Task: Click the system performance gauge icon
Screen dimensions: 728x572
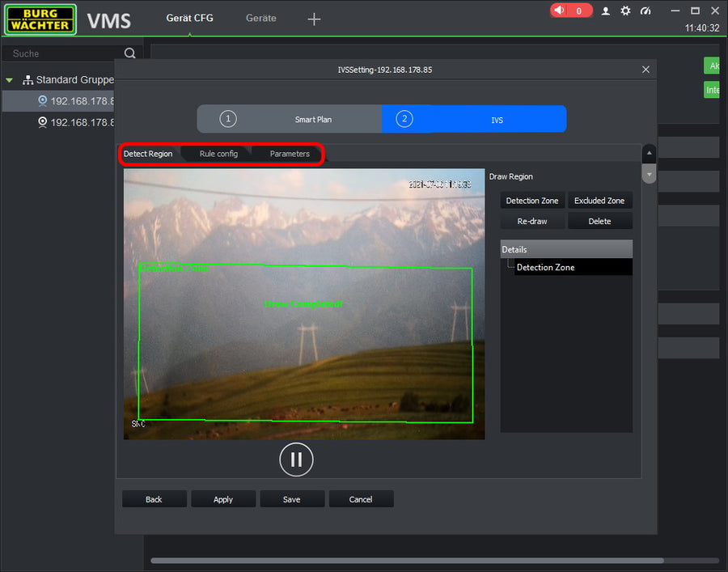Action: tap(645, 11)
